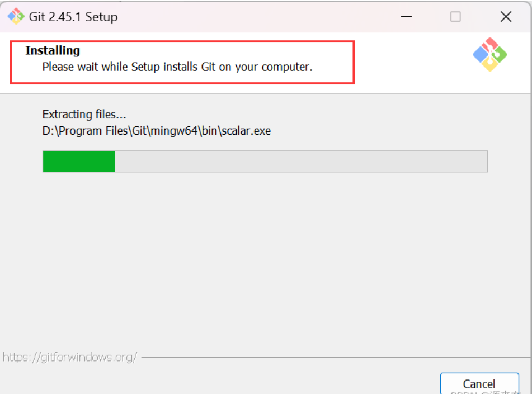Click the "Git 2.45.1 Setup" title text
532x394 pixels.
(73, 17)
